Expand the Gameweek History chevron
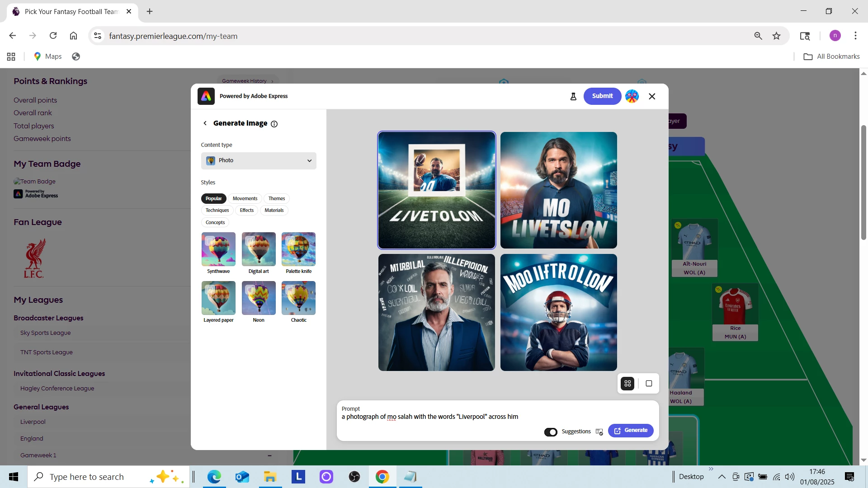 click(272, 81)
